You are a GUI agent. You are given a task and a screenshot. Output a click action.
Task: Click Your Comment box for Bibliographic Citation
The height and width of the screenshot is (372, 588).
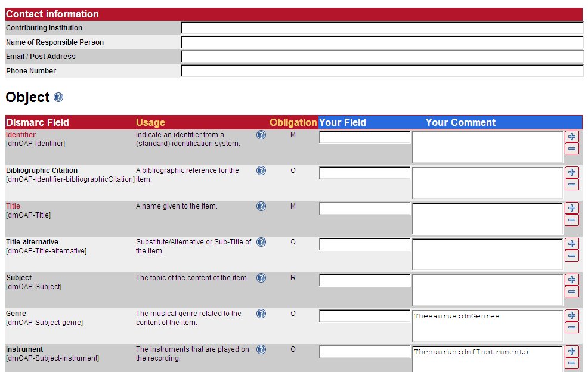click(x=487, y=182)
